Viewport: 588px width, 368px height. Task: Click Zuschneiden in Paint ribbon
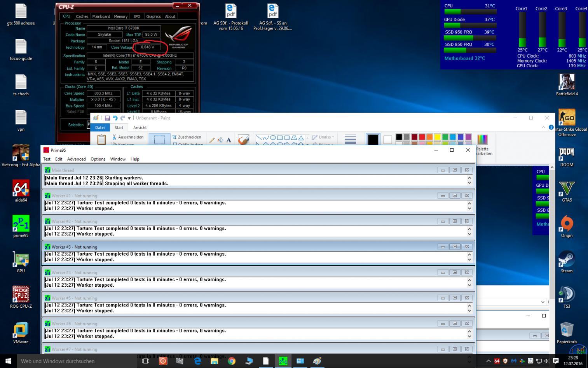pos(187,137)
